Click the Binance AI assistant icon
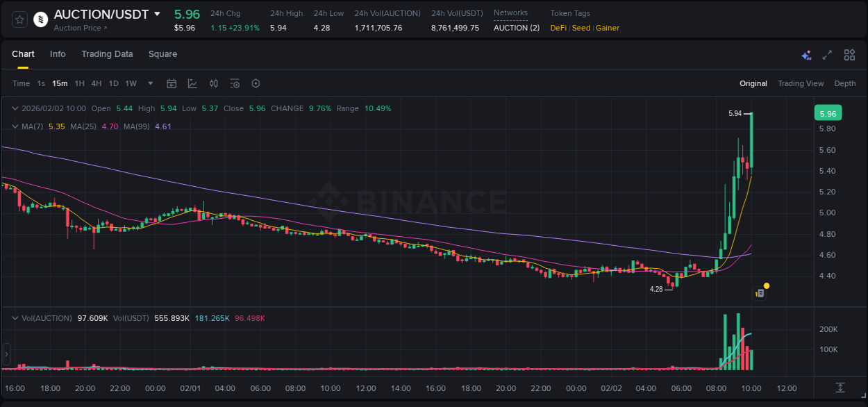The height and width of the screenshot is (407, 868). 806,55
